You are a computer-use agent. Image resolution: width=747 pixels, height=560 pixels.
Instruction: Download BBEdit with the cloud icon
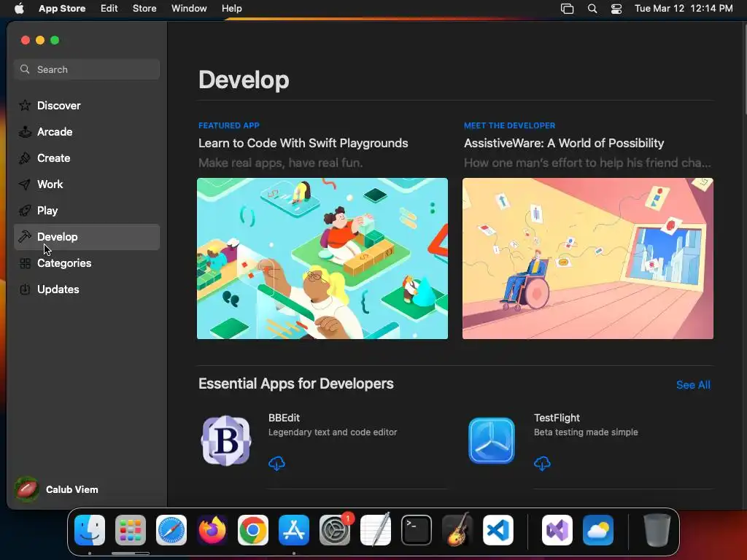pyautogui.click(x=276, y=463)
